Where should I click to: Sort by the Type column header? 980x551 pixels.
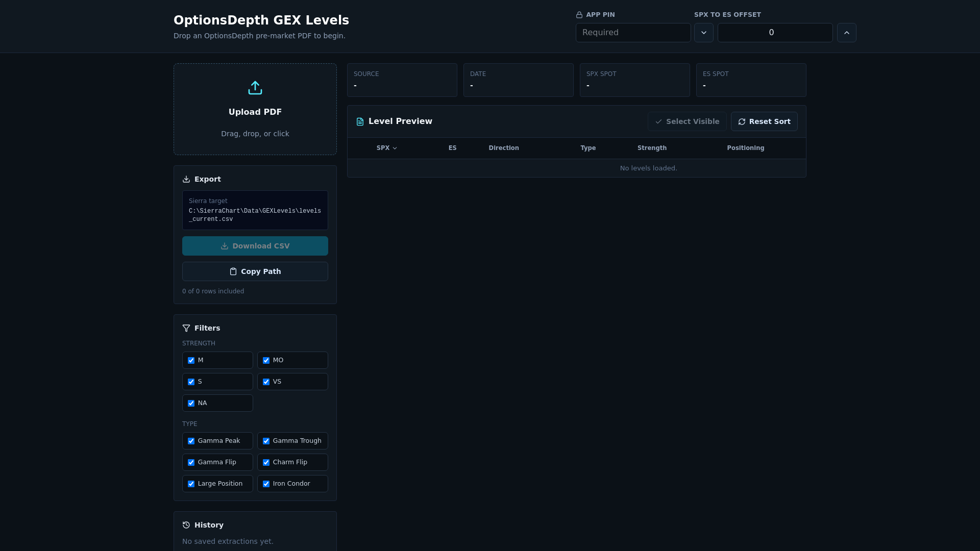[x=588, y=148]
